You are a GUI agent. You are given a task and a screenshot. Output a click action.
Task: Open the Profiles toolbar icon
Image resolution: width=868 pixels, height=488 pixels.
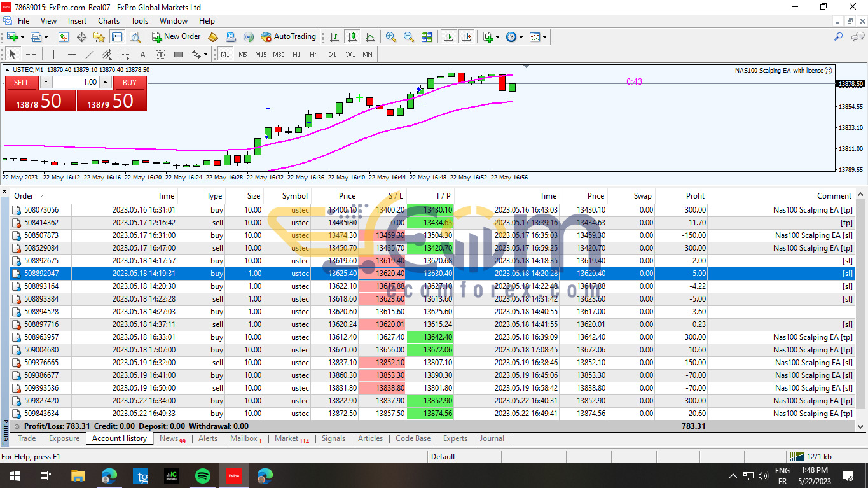[x=36, y=37]
